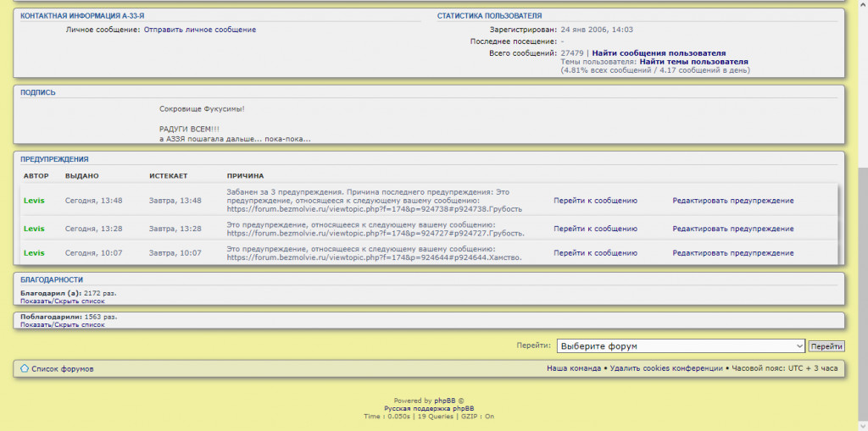Open Русская поддержка phpBB link

pyautogui.click(x=429, y=408)
